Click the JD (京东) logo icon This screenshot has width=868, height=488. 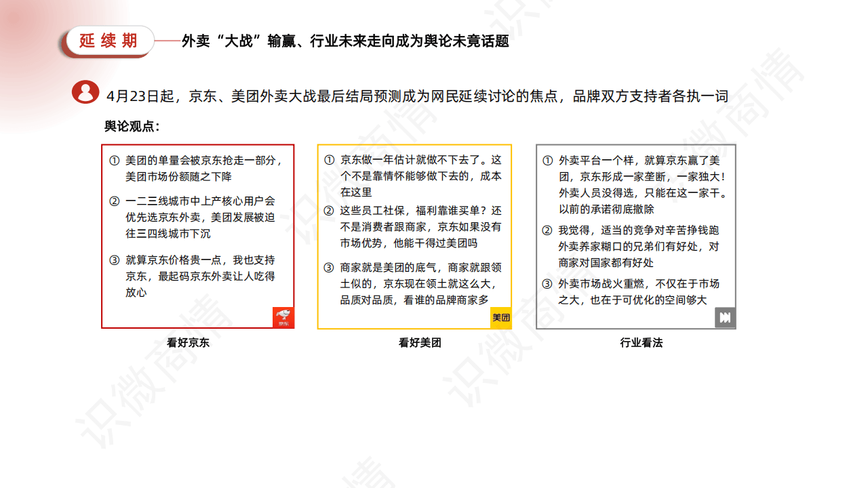(283, 317)
